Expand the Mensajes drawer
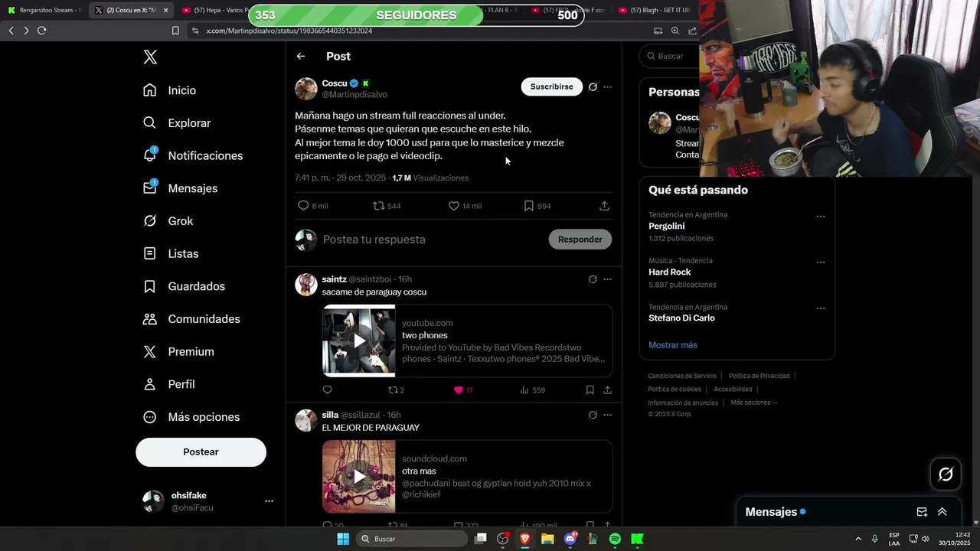The image size is (980, 551). [x=942, y=512]
